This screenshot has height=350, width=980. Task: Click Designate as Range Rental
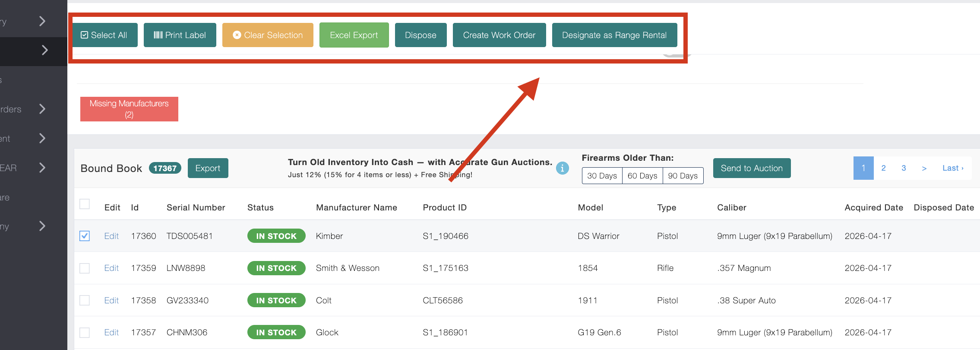(614, 35)
